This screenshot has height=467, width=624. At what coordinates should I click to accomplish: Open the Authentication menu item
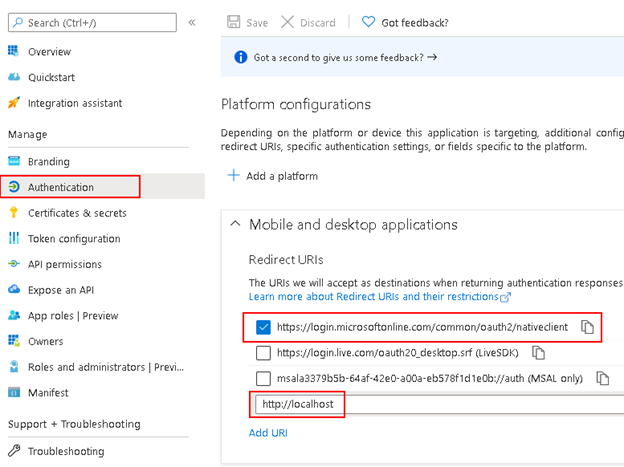[61, 187]
